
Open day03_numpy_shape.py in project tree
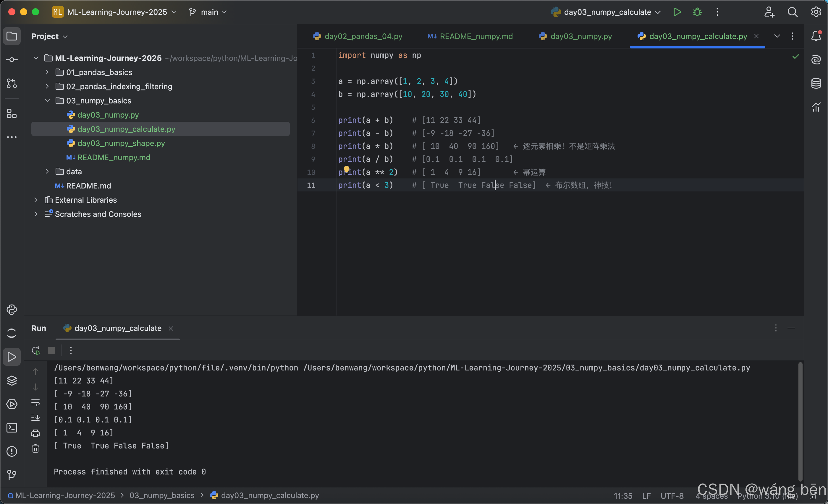click(x=121, y=143)
